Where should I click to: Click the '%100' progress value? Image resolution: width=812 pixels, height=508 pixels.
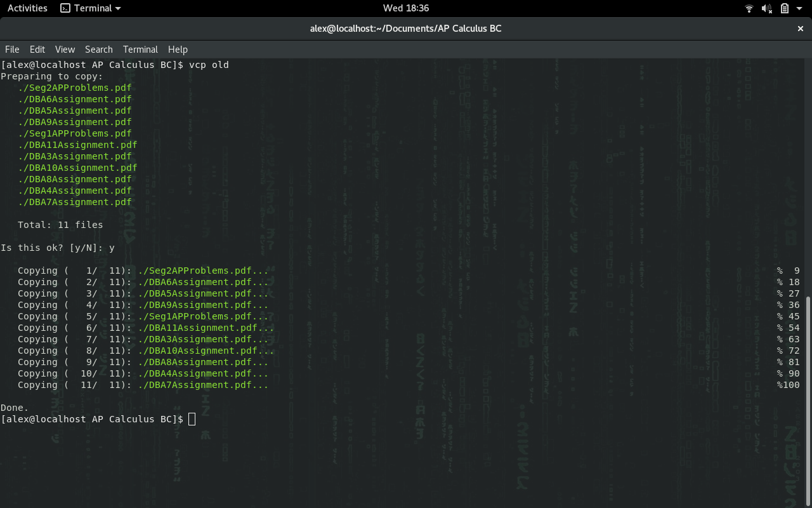789,385
